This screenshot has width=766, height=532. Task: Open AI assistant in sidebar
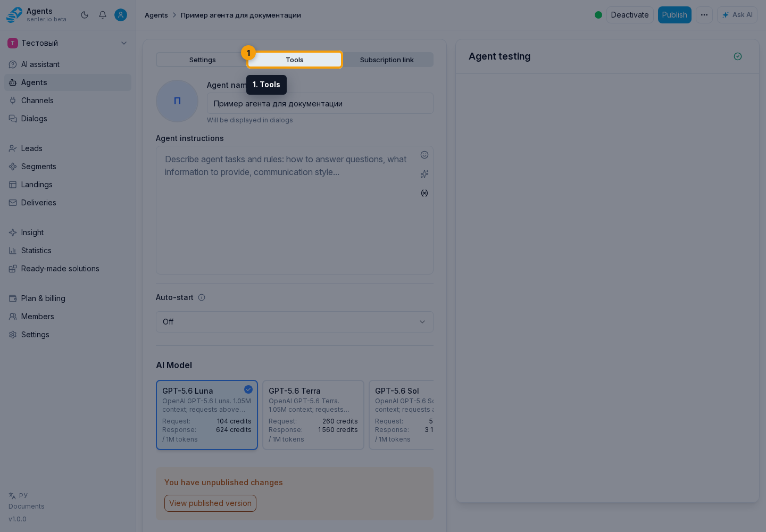click(68, 64)
